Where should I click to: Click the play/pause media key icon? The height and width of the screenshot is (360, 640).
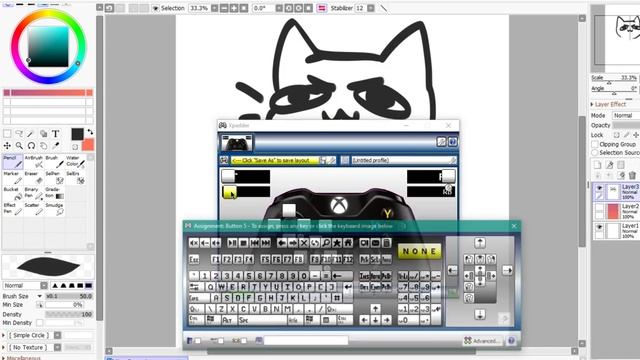232,243
